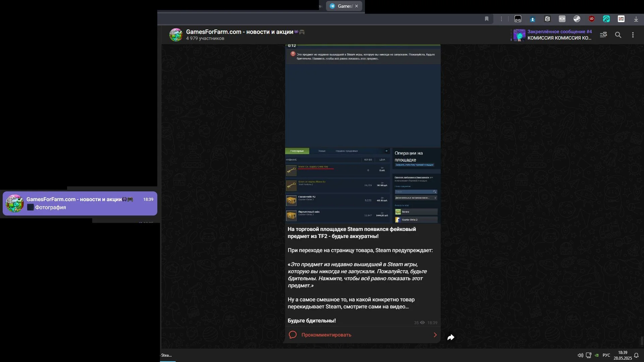Switch to the Telegram Games browser tab
This screenshot has width=644, height=362.
click(x=344, y=6)
